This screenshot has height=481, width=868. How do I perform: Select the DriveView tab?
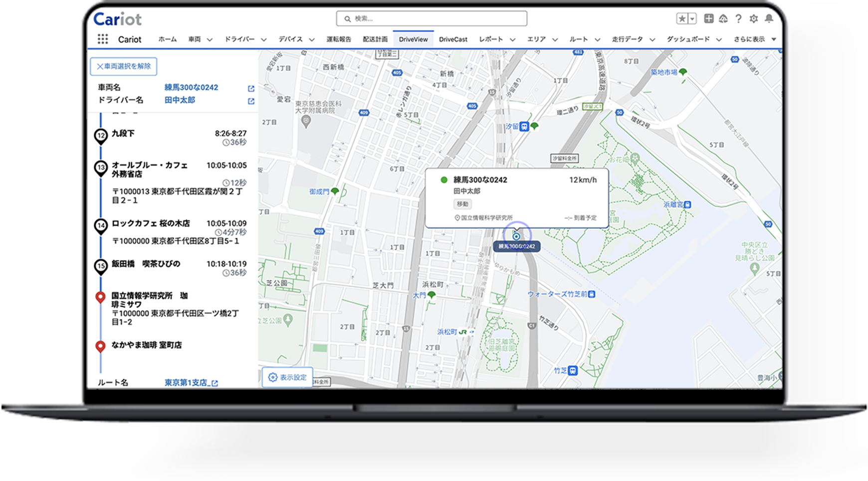(413, 39)
